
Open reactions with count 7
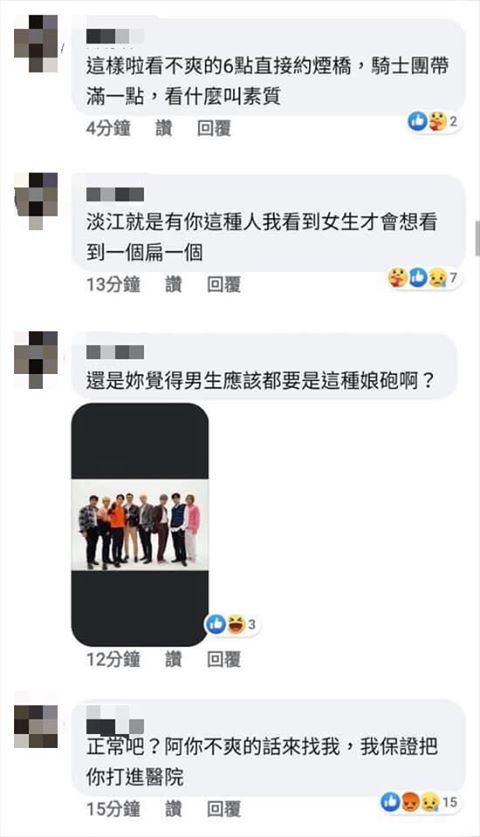[x=424, y=278]
